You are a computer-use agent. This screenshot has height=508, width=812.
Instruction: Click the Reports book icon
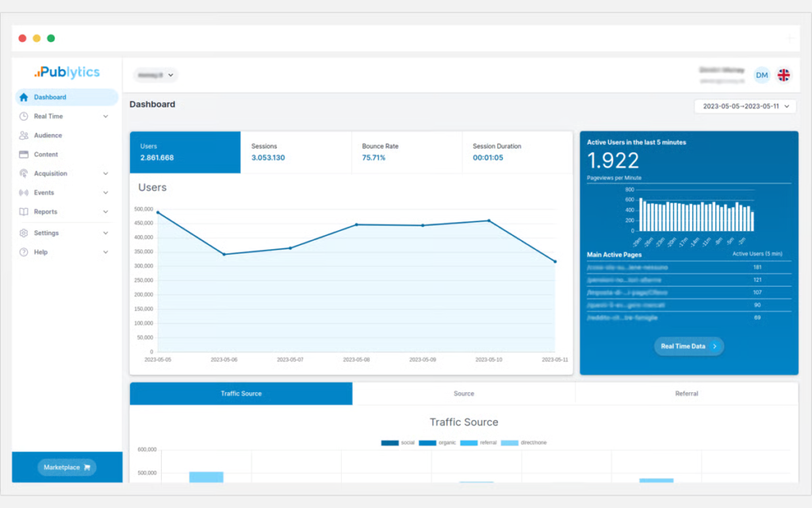(24, 211)
